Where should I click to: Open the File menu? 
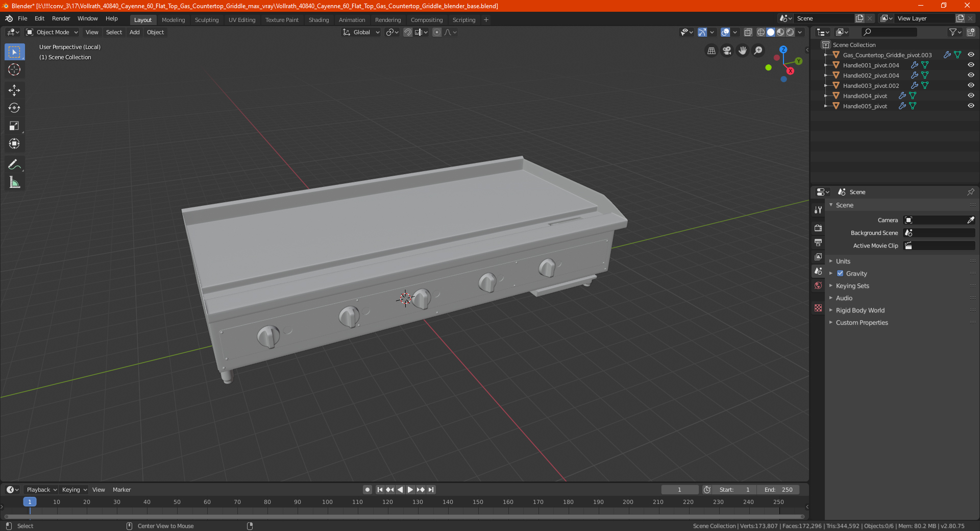22,18
